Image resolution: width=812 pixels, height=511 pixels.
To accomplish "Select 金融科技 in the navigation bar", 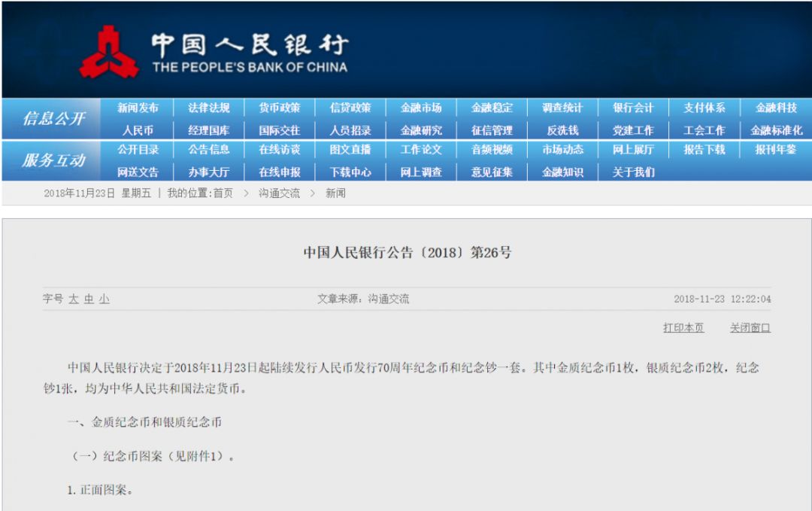I will point(776,108).
